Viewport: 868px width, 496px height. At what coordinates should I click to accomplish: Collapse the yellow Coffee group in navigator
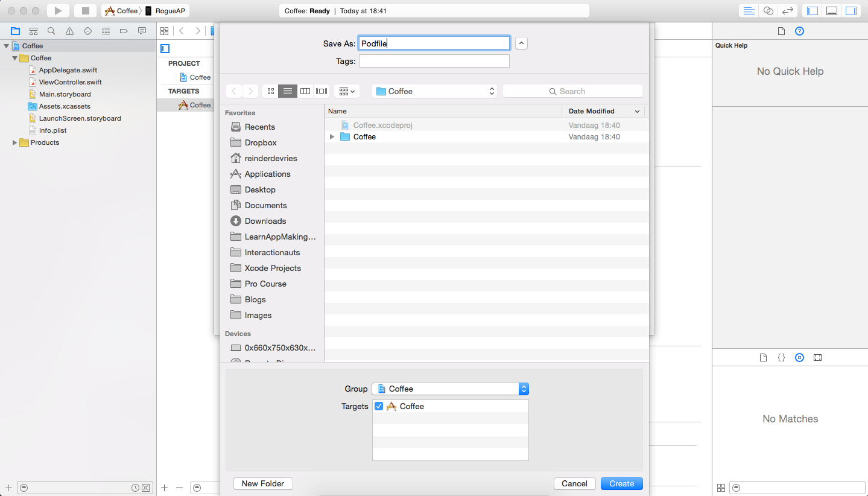pyautogui.click(x=14, y=58)
